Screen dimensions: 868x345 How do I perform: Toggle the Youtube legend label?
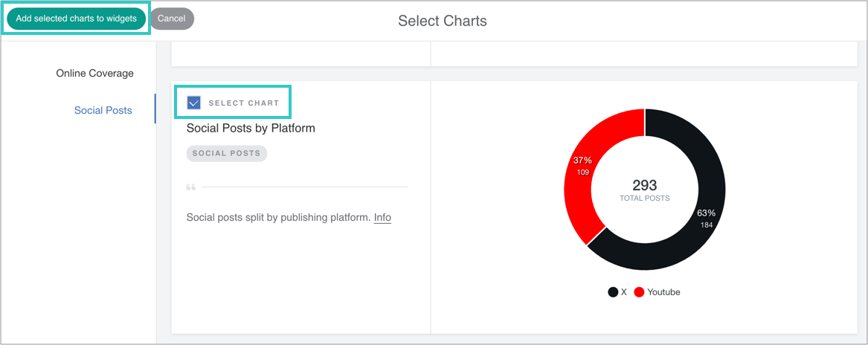663,292
